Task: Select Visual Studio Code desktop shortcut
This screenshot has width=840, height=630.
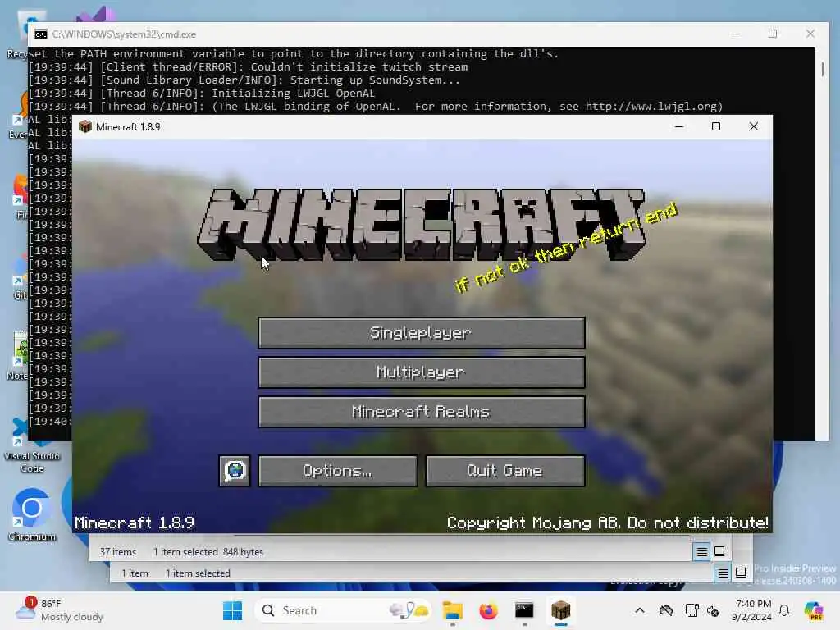Action: 32,445
